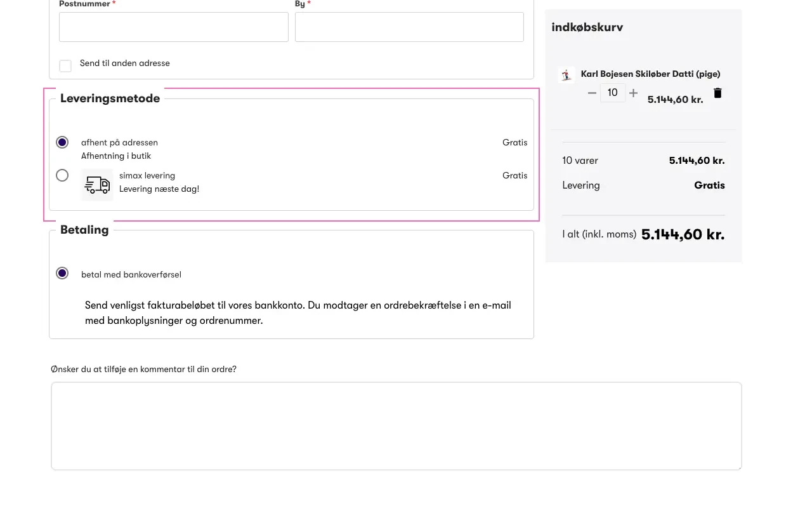
Task: Open 'Karl Bojesen Skiløber Datti (pige)' product link
Action: point(650,74)
